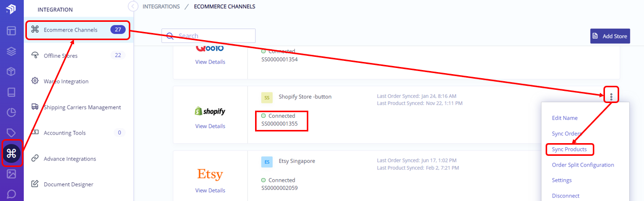644x201 pixels.
Task: Click the dashboard layout icon in sidebar
Action: point(11,30)
